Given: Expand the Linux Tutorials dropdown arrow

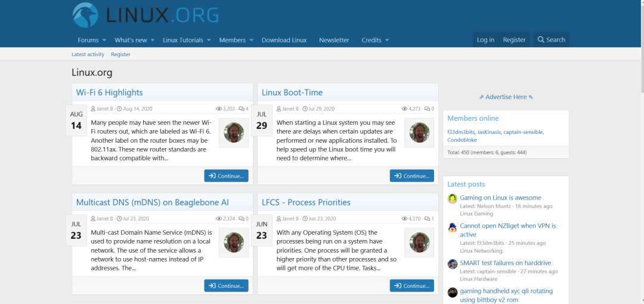Looking at the screenshot, I should (x=209, y=40).
